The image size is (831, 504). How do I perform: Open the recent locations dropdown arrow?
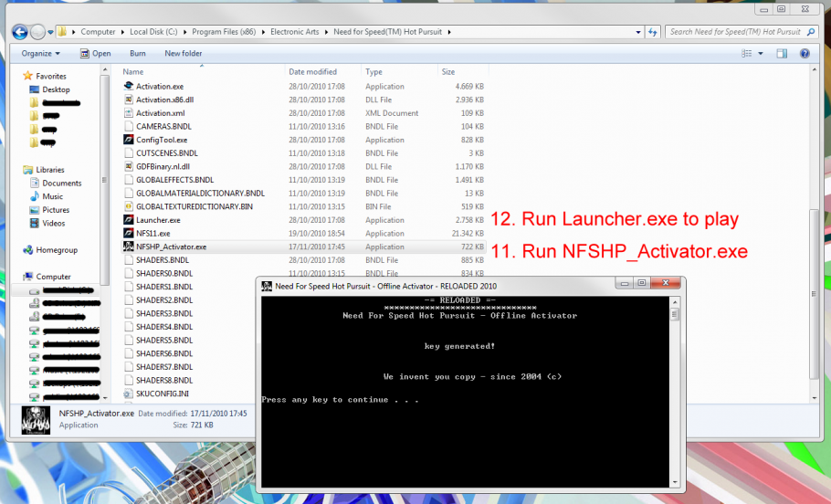click(50, 32)
